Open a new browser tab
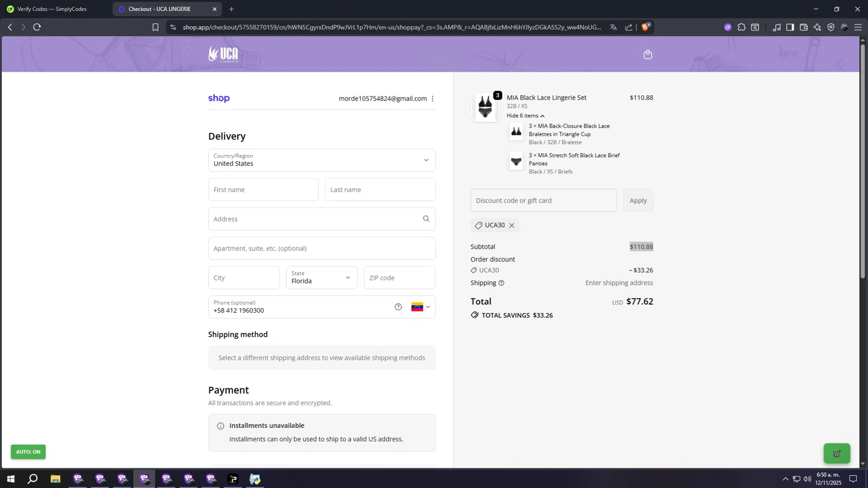The width and height of the screenshot is (868, 488). 231,9
